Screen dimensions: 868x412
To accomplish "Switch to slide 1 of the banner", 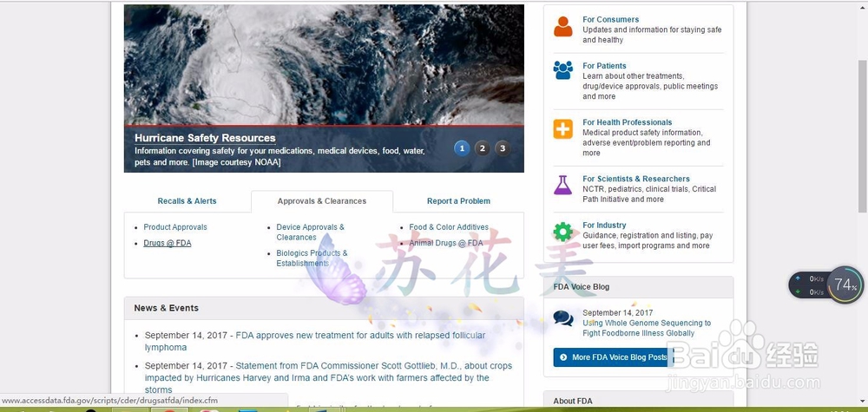I will pyautogui.click(x=462, y=148).
